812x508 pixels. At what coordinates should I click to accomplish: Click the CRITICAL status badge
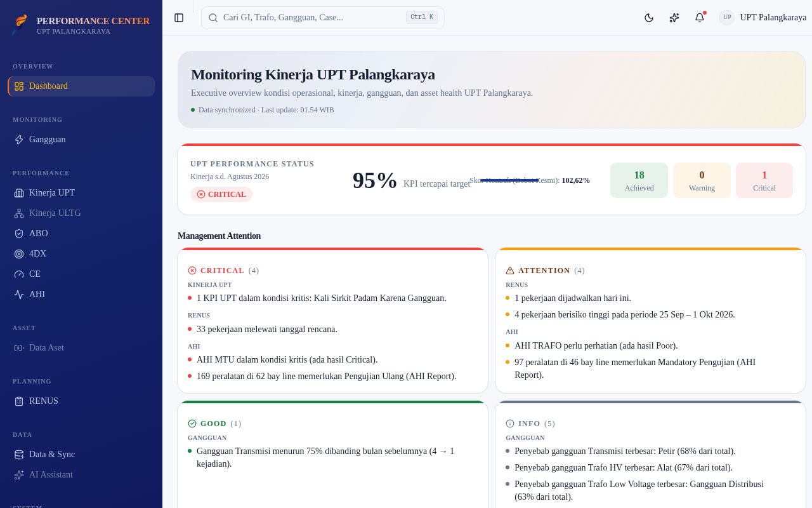pyautogui.click(x=221, y=194)
